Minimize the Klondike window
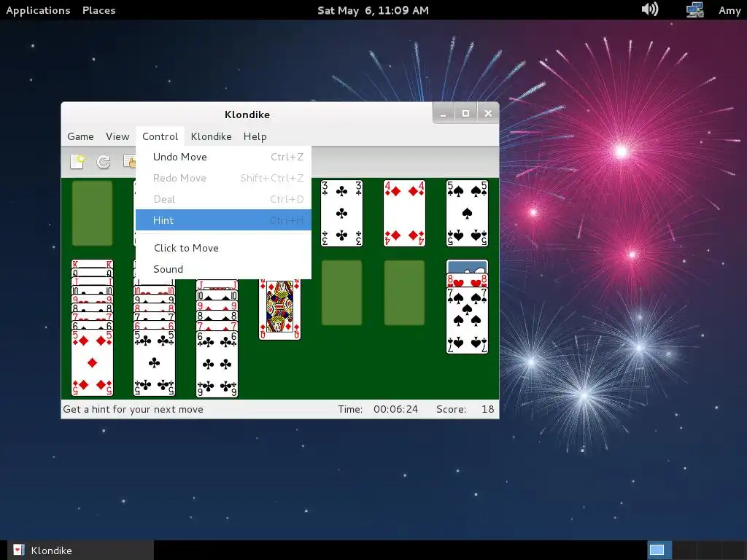 click(444, 113)
